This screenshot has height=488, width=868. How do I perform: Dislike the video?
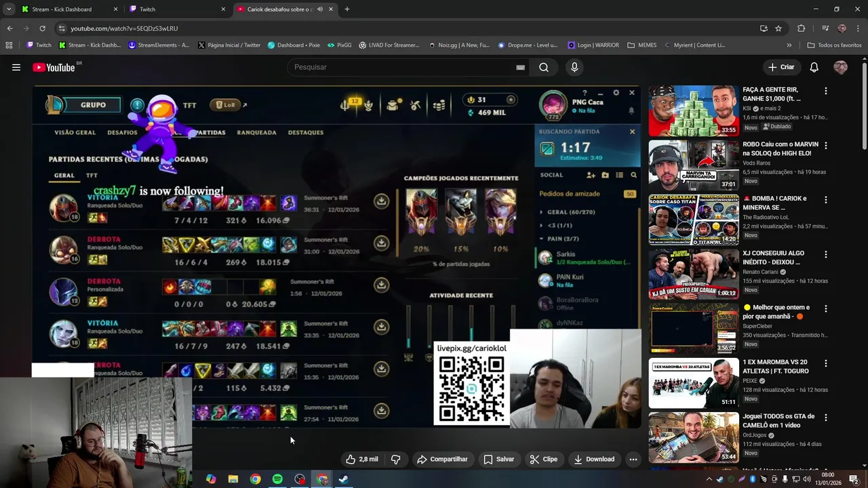(396, 459)
